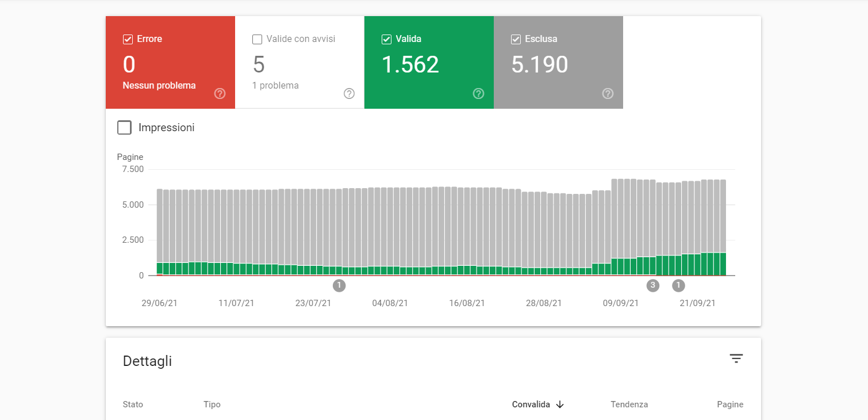The height and width of the screenshot is (420, 868).
Task: Click the sort arrow beside Convalida
Action: pyautogui.click(x=560, y=404)
